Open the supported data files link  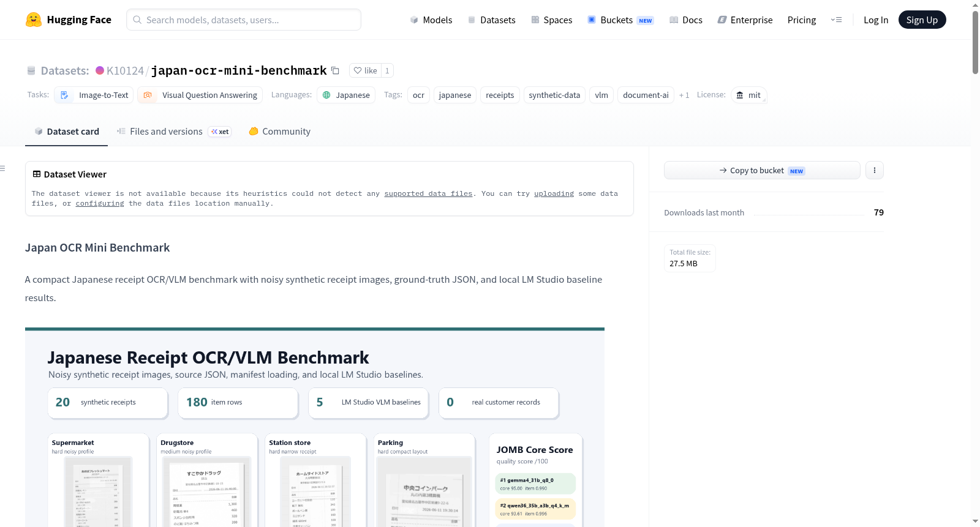tap(428, 193)
